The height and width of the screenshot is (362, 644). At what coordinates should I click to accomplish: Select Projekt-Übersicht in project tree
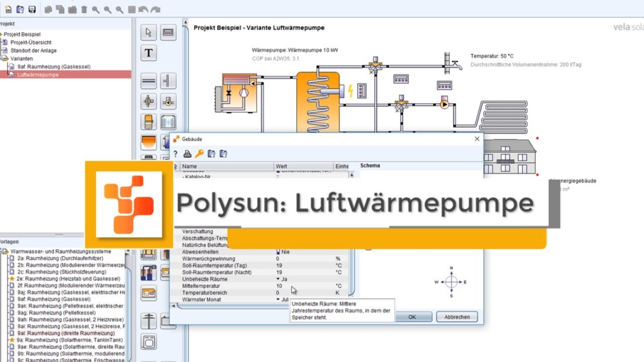click(31, 42)
